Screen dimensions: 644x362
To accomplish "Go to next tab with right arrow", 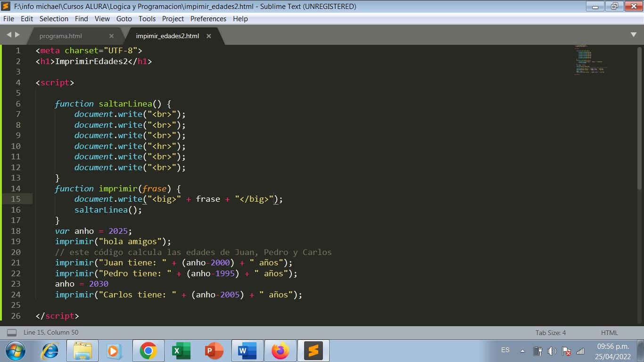I will tap(17, 34).
